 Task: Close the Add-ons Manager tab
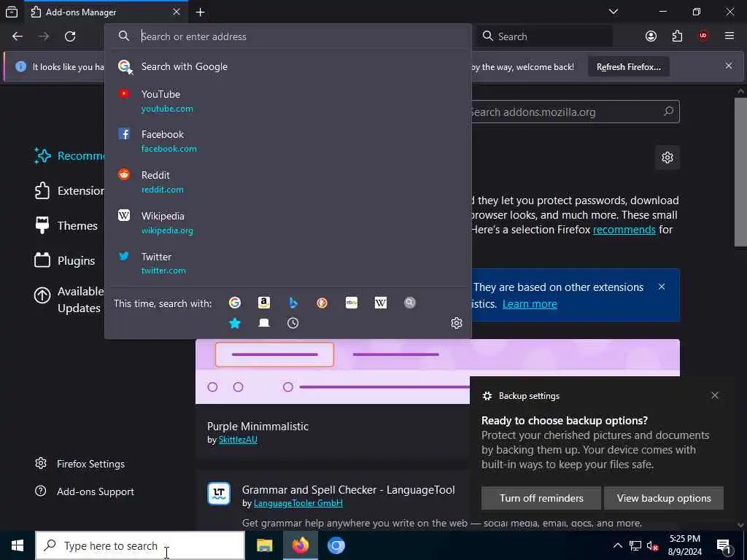177,12
